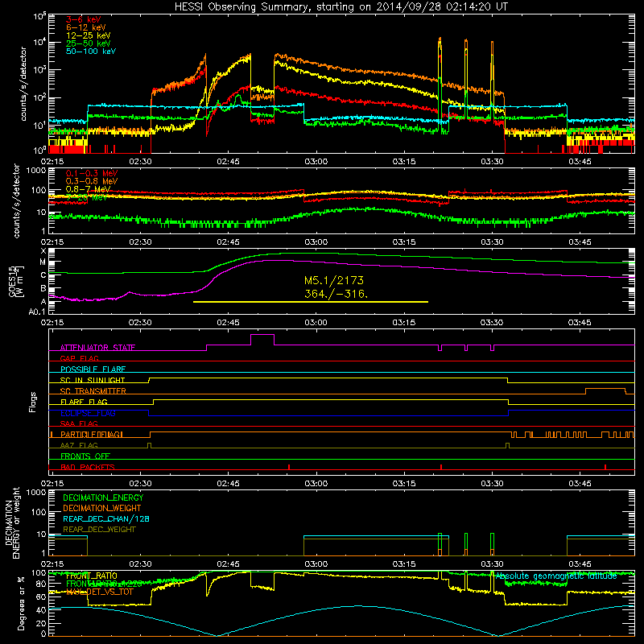
Task: Click the "Degrees or %" axis label
Action: (x=21, y=602)
